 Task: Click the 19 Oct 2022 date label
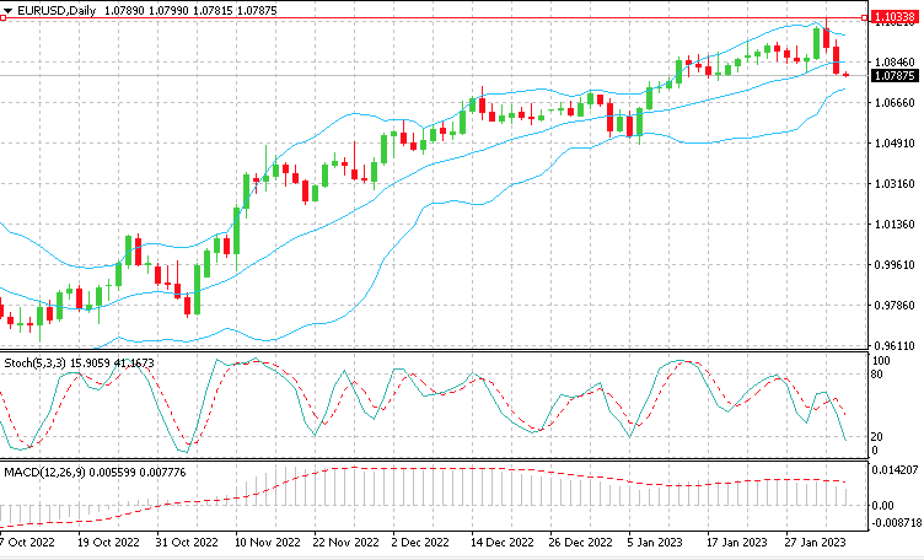[108, 542]
